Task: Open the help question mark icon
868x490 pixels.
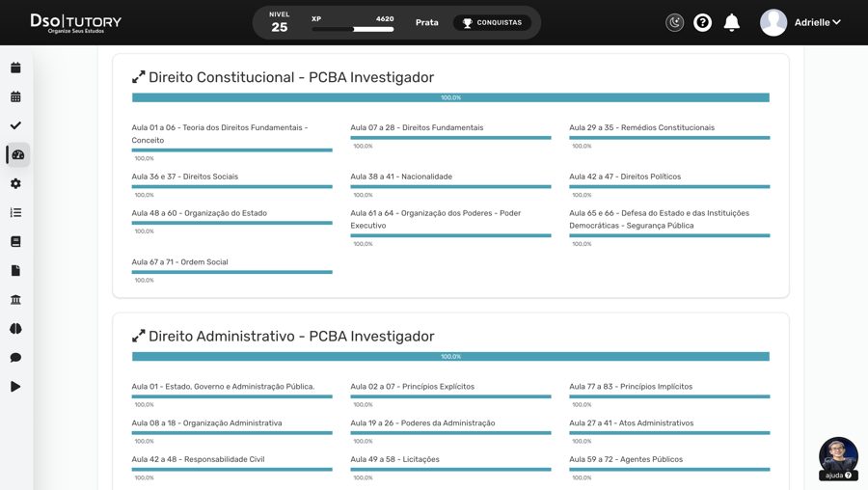Action: pos(702,22)
